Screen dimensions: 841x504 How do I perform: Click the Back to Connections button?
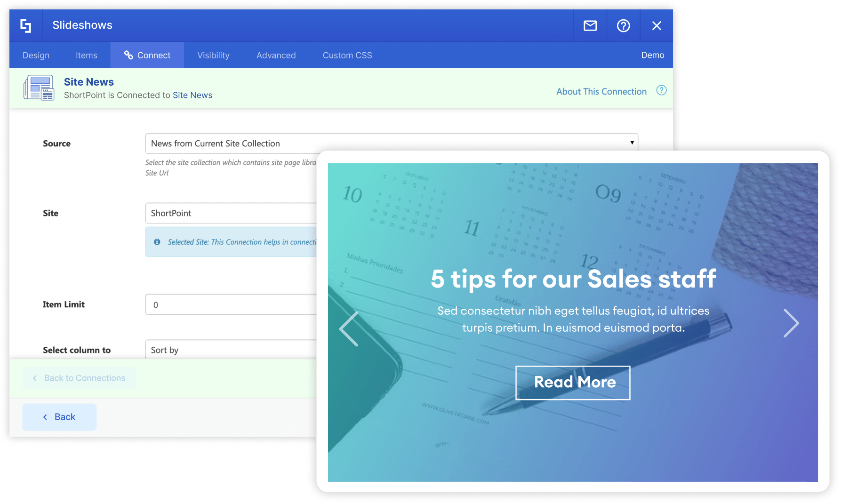(79, 378)
